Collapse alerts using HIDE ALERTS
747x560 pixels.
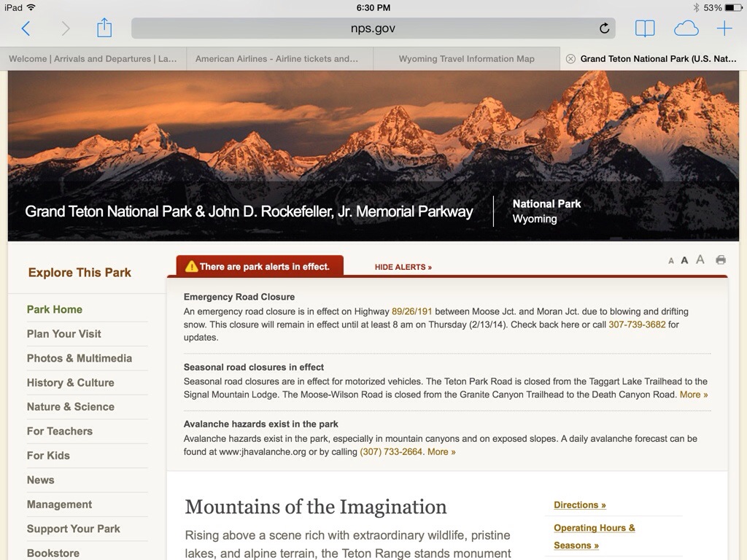pyautogui.click(x=403, y=267)
